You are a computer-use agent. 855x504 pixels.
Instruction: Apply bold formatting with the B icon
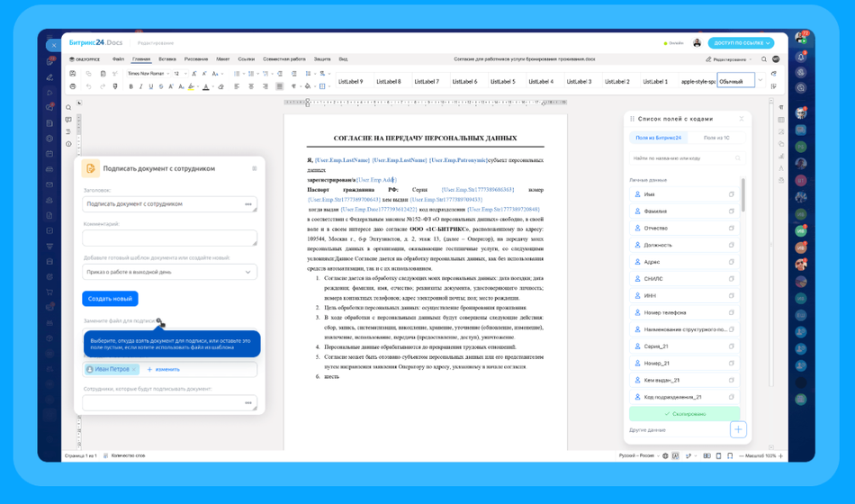130,86
